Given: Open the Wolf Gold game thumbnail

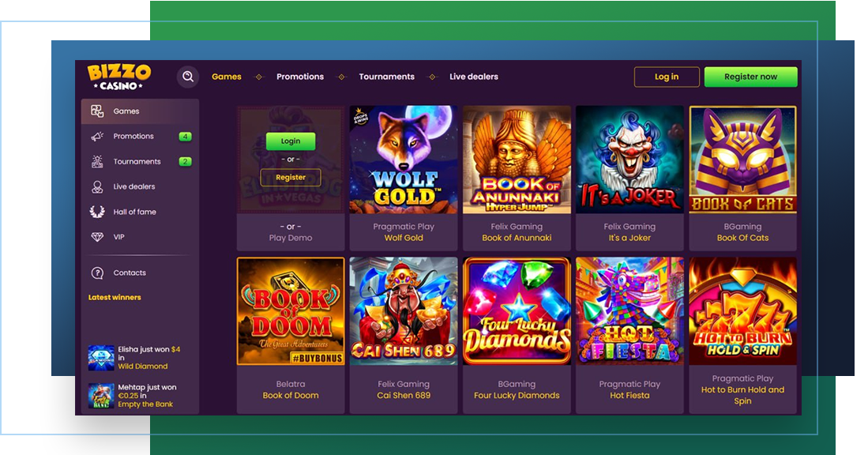Looking at the screenshot, I should tap(404, 160).
